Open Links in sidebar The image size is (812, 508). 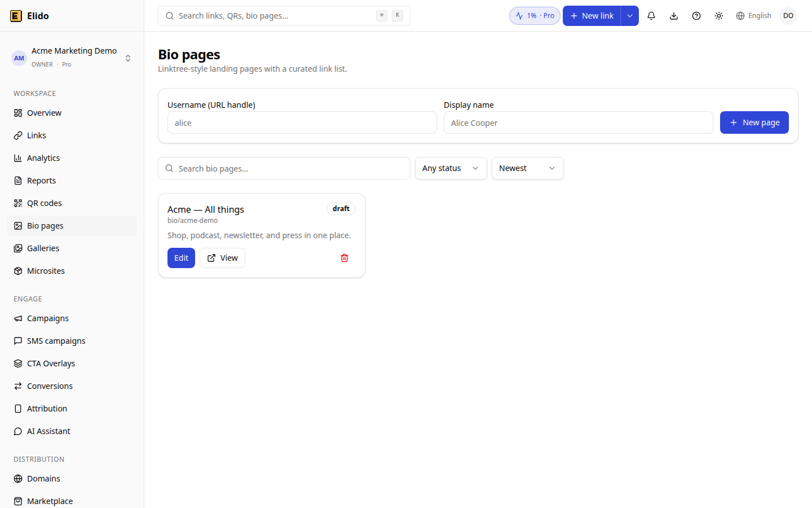click(x=72, y=135)
